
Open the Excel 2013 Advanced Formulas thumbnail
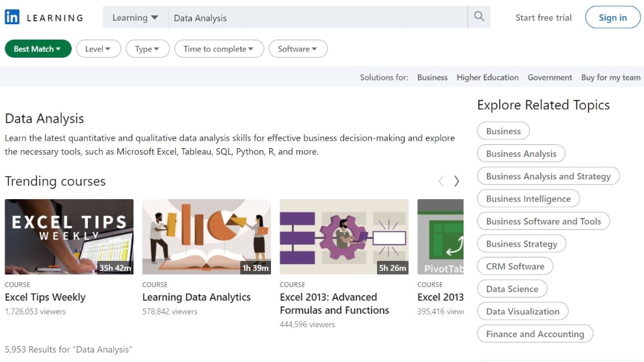tap(344, 237)
